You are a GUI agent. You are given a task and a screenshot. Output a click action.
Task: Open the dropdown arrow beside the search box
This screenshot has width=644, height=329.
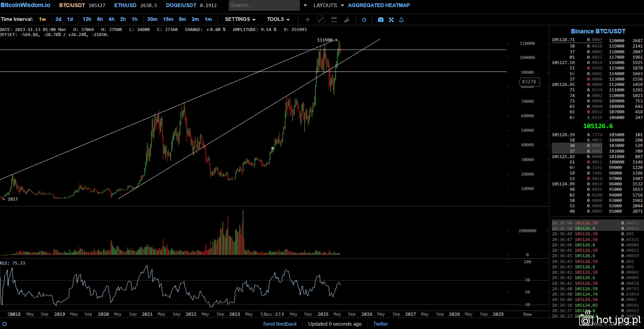point(305,5)
